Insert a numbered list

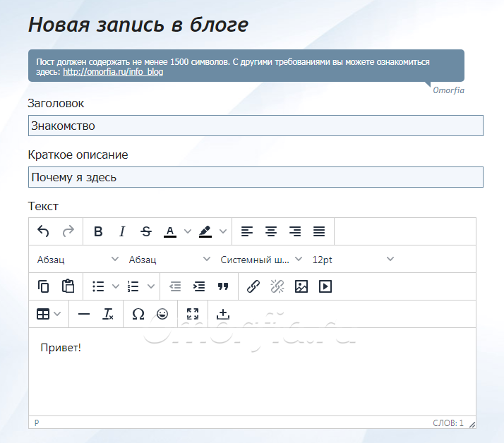[x=133, y=286]
